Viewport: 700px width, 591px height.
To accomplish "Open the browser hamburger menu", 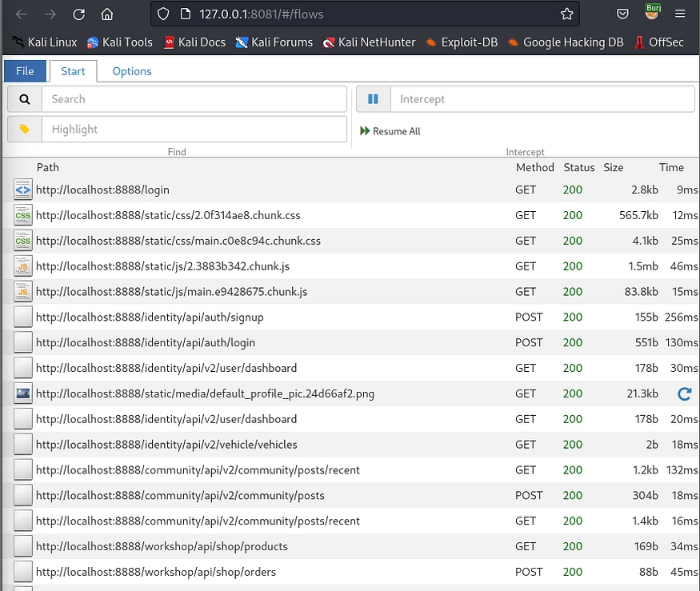I will click(x=680, y=14).
